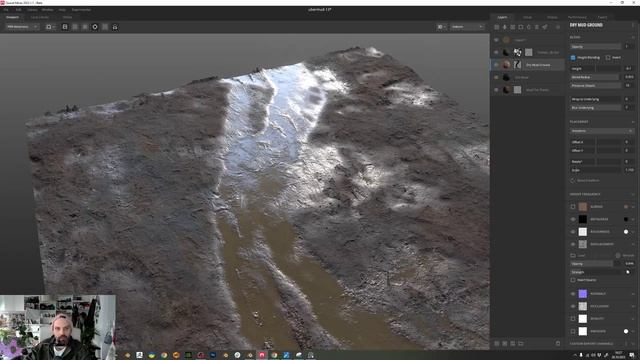Toggle the Invert checkbox beside Height Blending

(608, 58)
